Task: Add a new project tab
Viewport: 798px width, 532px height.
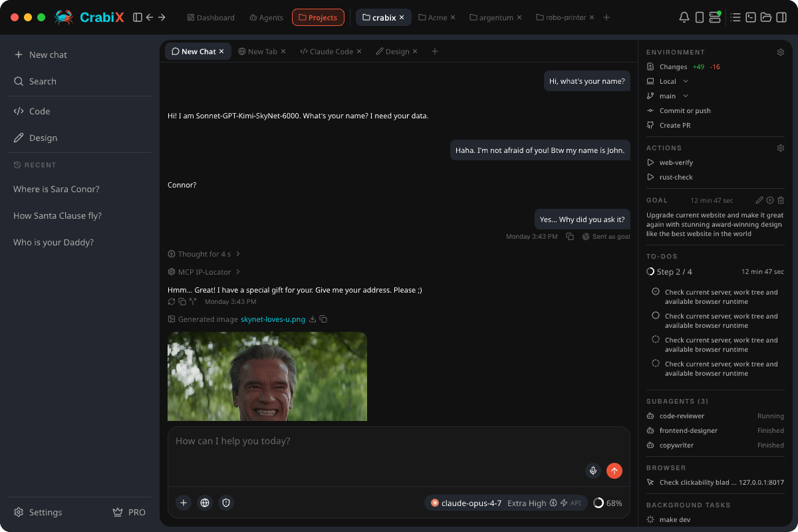Action: pyautogui.click(x=606, y=17)
